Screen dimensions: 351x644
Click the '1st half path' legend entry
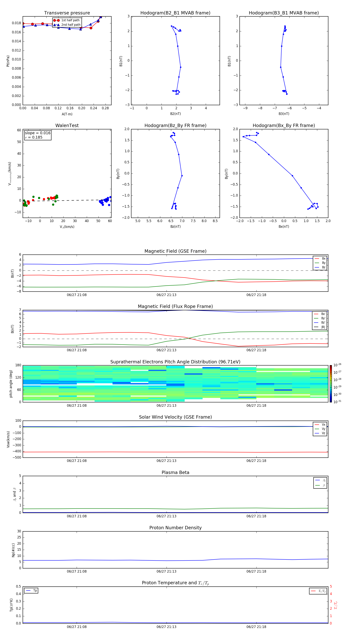66,20
